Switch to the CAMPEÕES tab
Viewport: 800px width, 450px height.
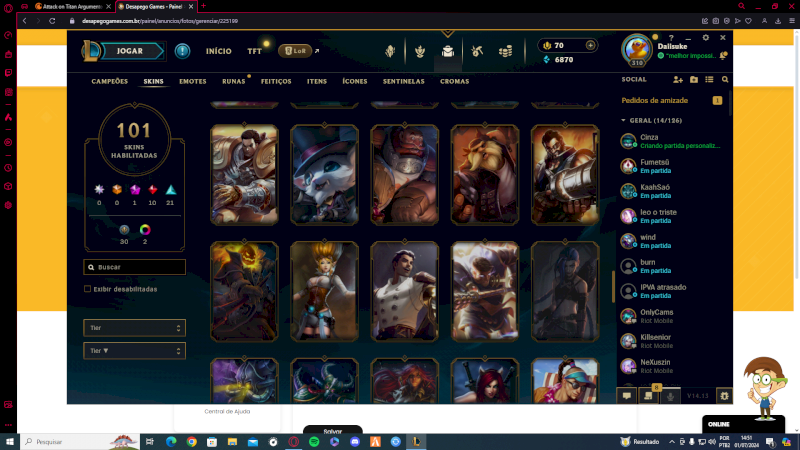coord(110,81)
